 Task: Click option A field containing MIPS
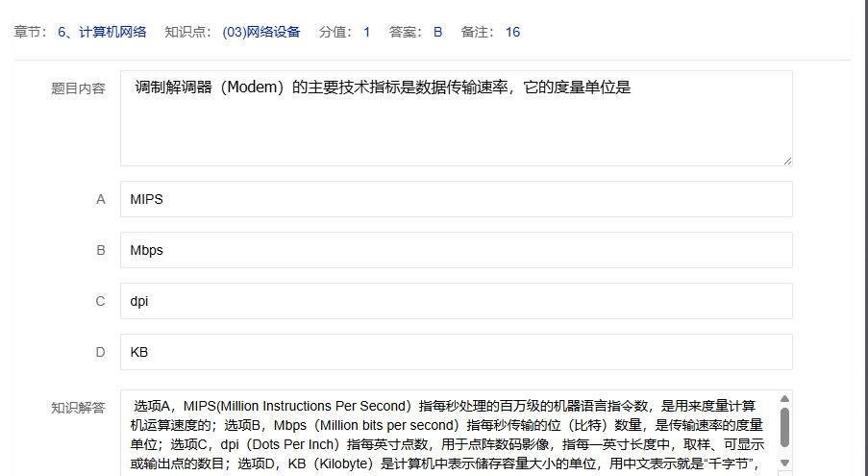pos(456,199)
